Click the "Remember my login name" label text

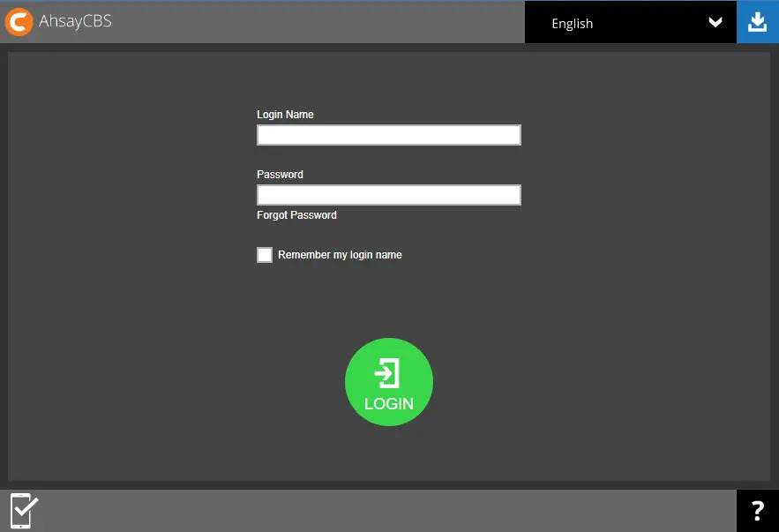(x=340, y=255)
